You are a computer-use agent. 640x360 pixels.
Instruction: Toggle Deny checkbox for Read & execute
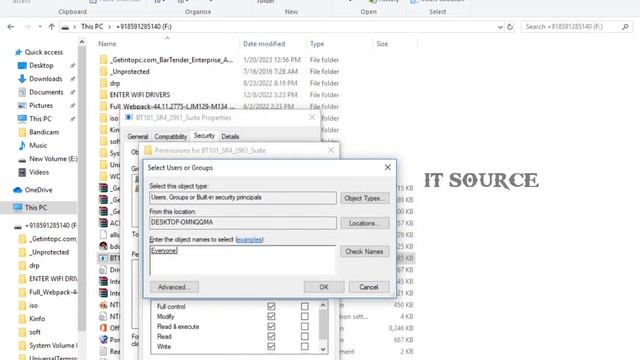[x=304, y=327]
